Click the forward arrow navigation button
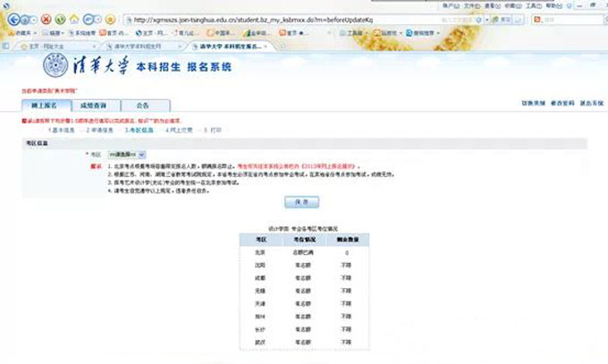This screenshot has width=608, height=364. pos(25,20)
